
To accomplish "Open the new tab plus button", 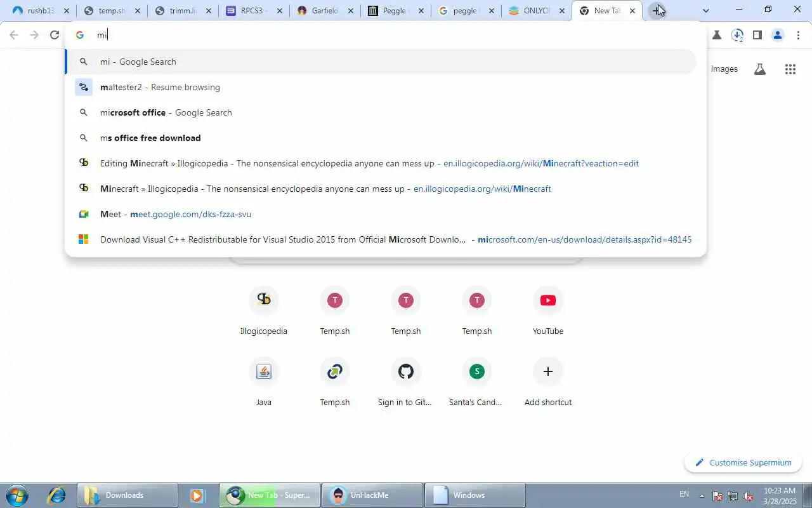I will (657, 11).
